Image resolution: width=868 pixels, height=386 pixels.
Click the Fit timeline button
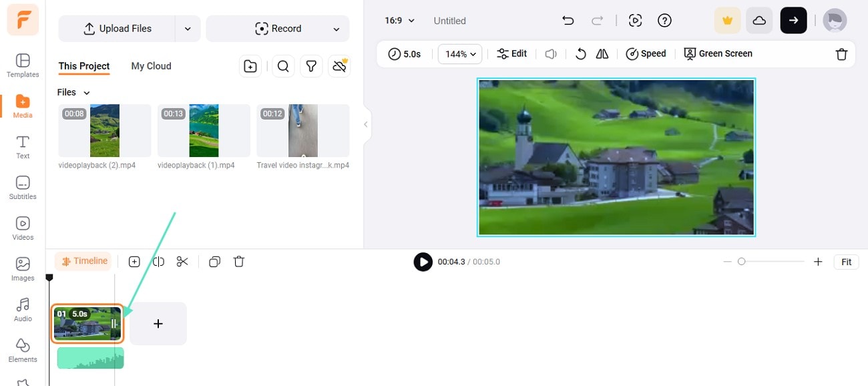(846, 262)
